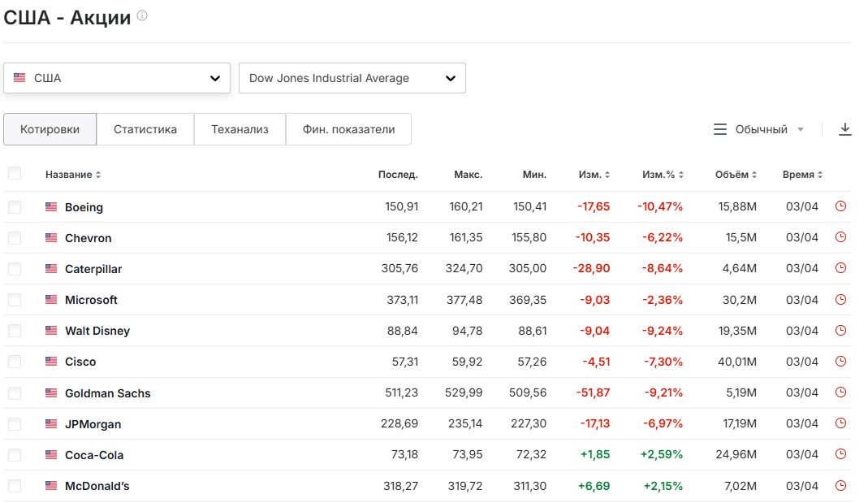This screenshot has width=868, height=503.
Task: Tick the checkbox for Boeing
Action: [x=15, y=207]
